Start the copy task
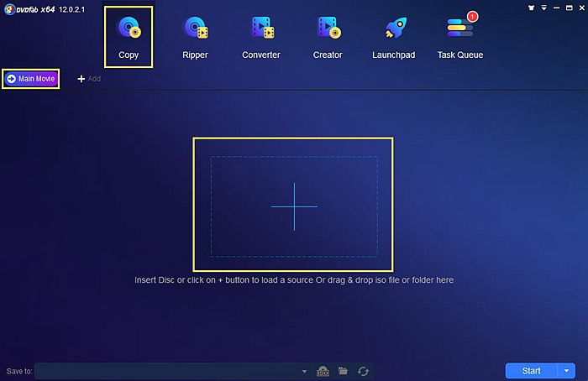The height and width of the screenshot is (381, 588). click(531, 371)
